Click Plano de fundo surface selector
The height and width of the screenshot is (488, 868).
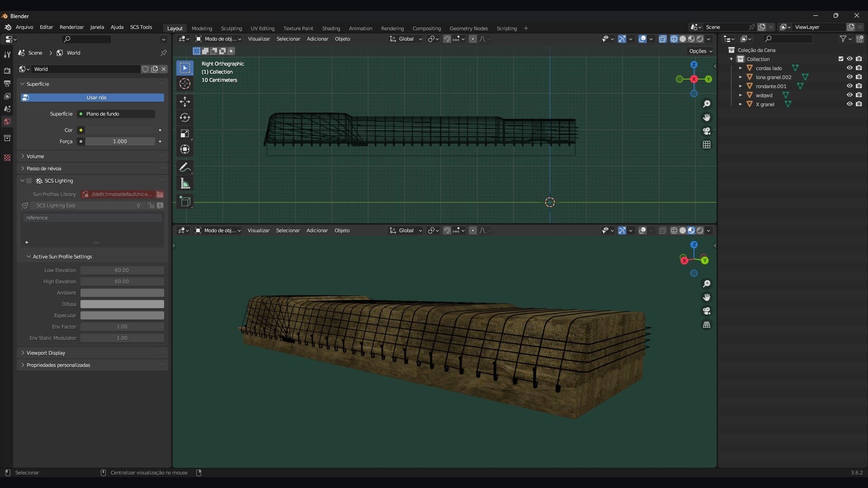tap(116, 114)
